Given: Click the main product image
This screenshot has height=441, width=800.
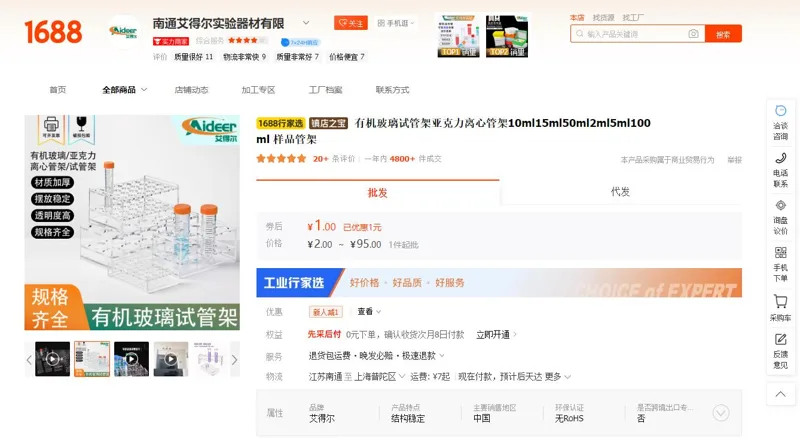Looking at the screenshot, I should tap(132, 223).
